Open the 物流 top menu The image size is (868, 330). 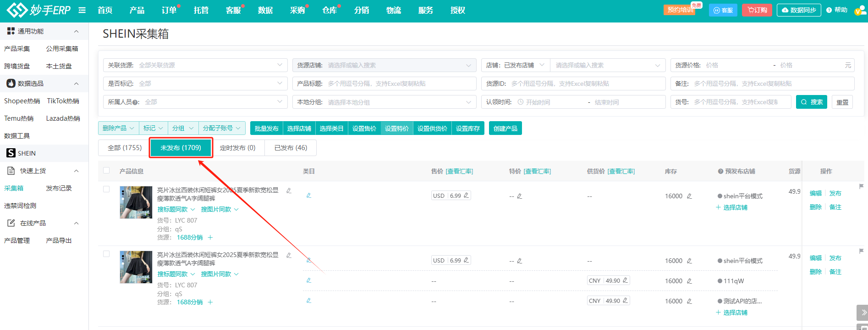tap(393, 10)
